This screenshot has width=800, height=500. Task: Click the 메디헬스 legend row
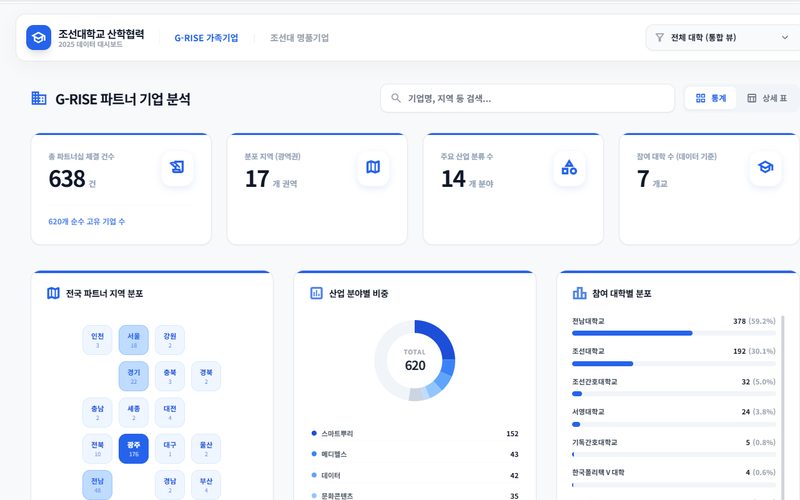[415, 454]
